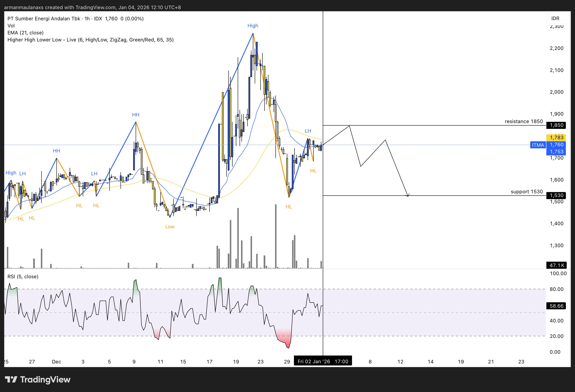The height and width of the screenshot is (392, 575).
Task: Select the Higher High Lower Low indicator legend
Action: [x=90, y=40]
